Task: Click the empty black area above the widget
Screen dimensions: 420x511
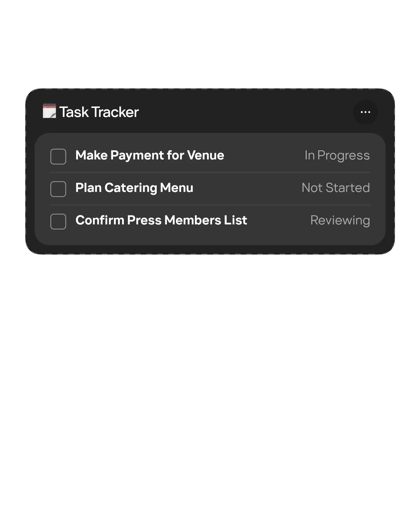Action: (x=210, y=44)
